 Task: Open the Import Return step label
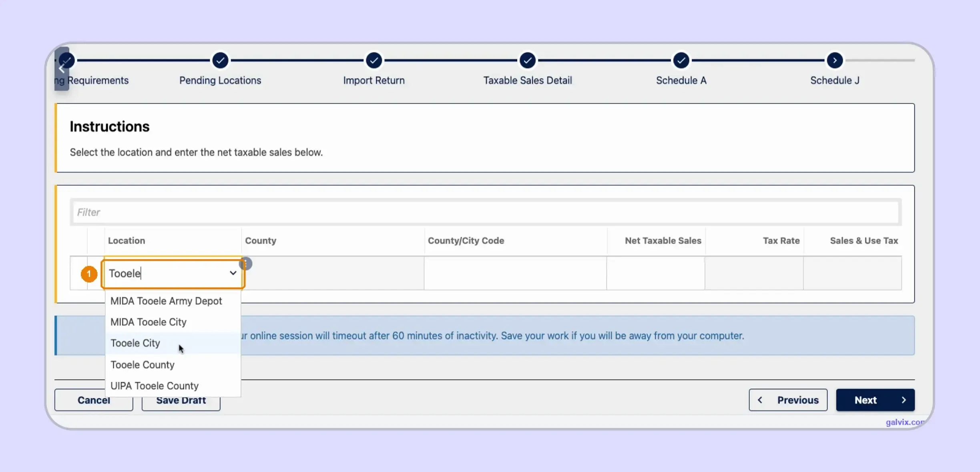click(374, 80)
